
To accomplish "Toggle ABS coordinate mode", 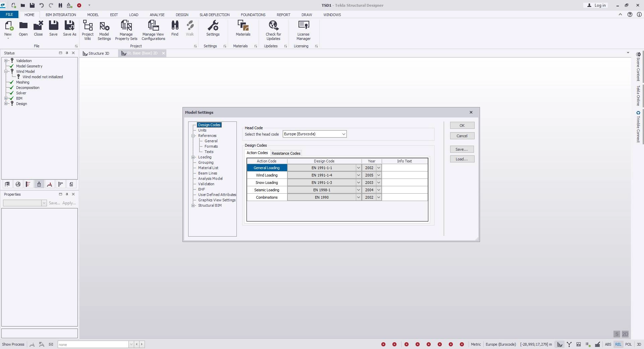I will click(x=608, y=344).
